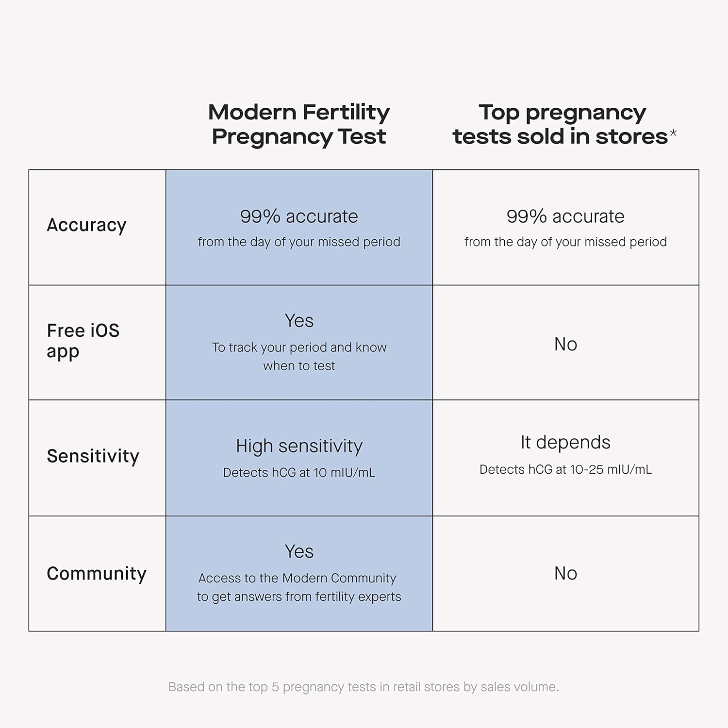Click the footnote about top 5 pregnancy tests
Viewport: 728px width, 728px height.
pyautogui.click(x=364, y=687)
